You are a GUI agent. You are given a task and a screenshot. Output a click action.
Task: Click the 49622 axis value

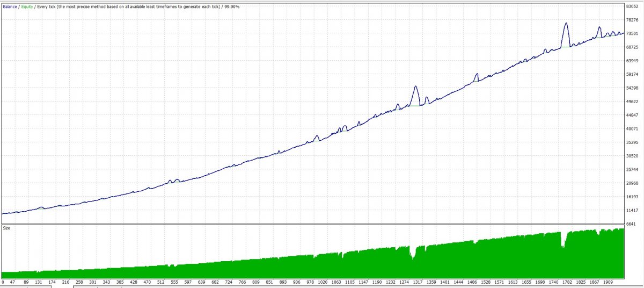(x=631, y=102)
